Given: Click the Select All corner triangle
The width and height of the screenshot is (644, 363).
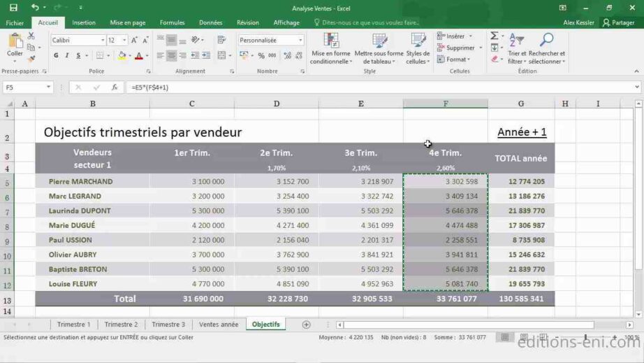Looking at the screenshot, I should 10,104.
